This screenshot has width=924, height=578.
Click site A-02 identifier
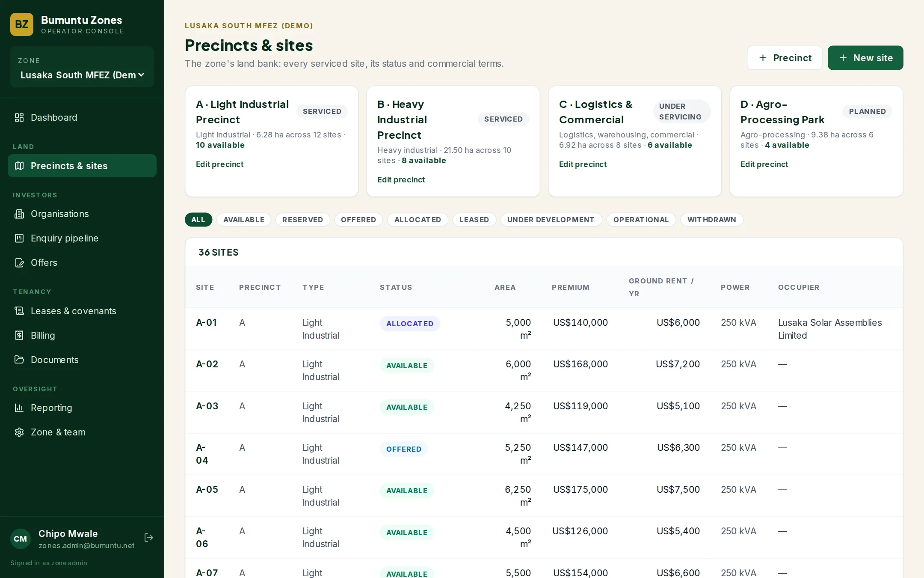point(207,364)
